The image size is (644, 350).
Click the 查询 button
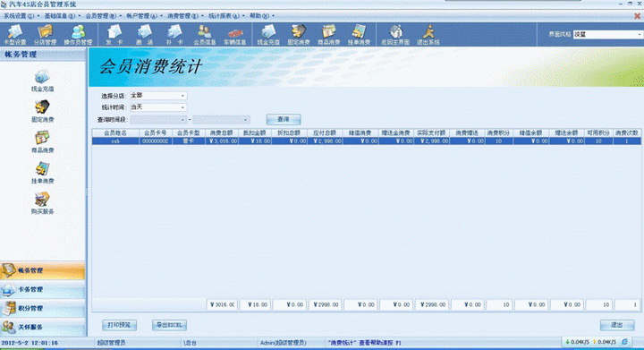point(284,119)
